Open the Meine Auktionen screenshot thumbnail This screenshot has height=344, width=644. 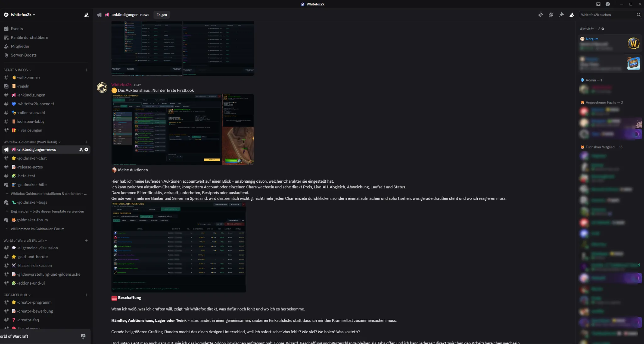179,247
